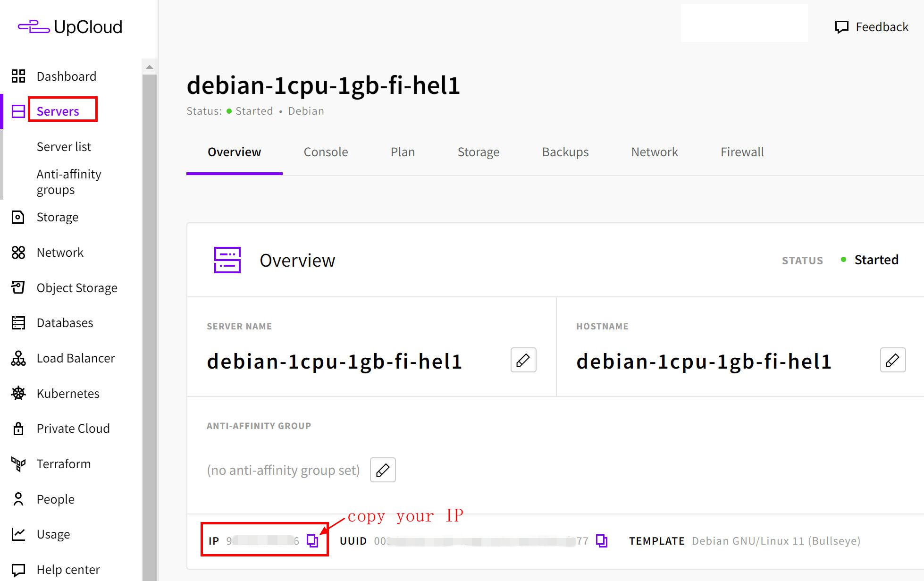Image resolution: width=924 pixels, height=581 pixels.
Task: Open Private Cloud
Action: tap(73, 429)
